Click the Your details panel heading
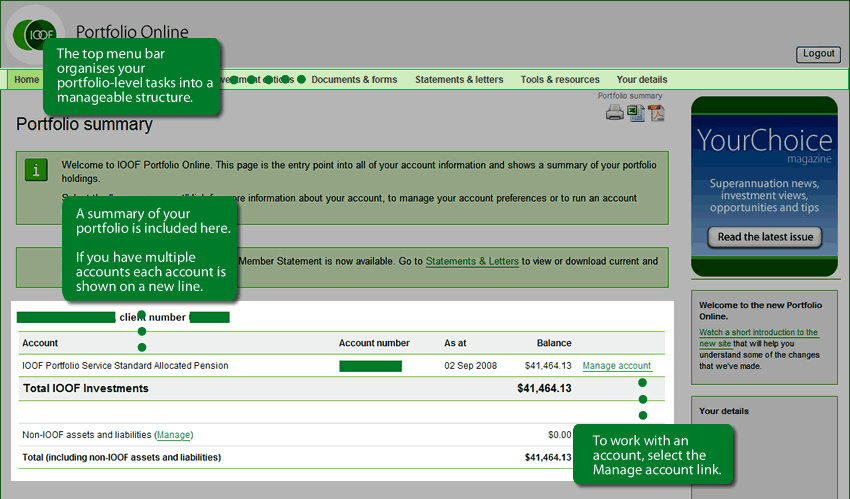The height and width of the screenshot is (499, 850). point(724,411)
